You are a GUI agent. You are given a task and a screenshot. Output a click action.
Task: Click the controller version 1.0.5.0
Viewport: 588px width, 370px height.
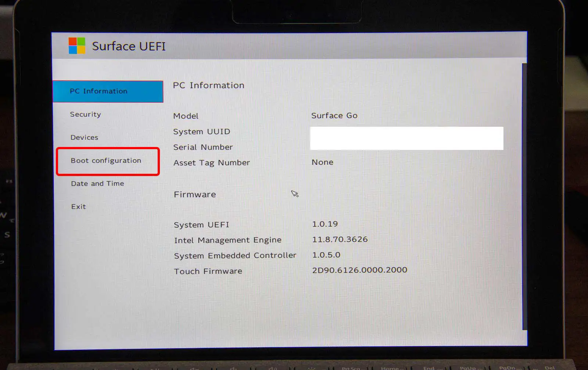click(x=326, y=255)
